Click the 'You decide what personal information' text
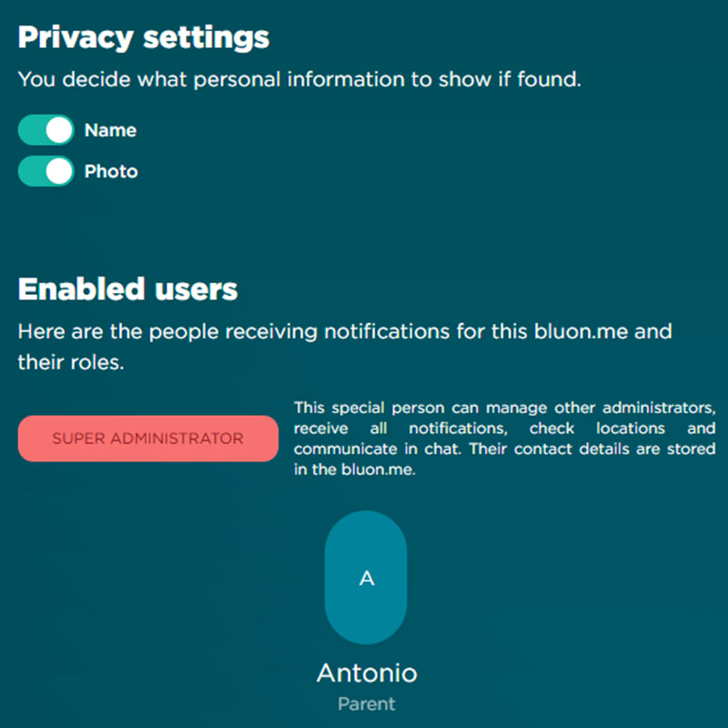Viewport: 728px width, 728px height. pyautogui.click(x=298, y=79)
